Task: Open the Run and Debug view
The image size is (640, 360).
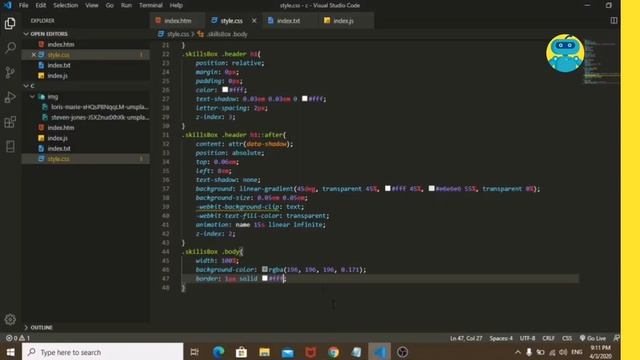Action: [x=10, y=97]
